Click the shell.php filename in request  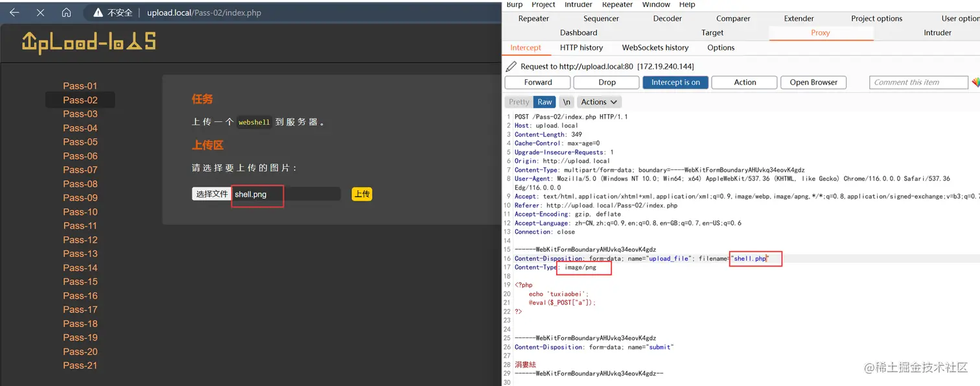pos(750,258)
